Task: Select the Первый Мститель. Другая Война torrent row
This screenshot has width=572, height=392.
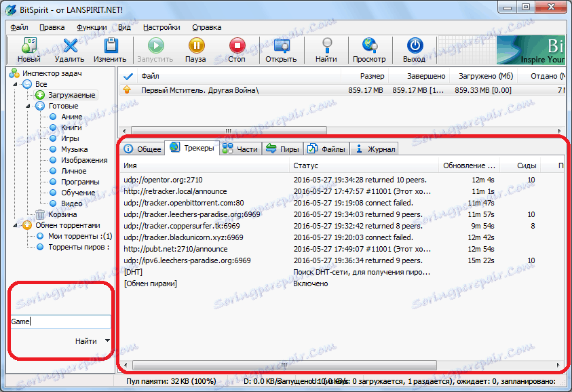Action: 343,90
